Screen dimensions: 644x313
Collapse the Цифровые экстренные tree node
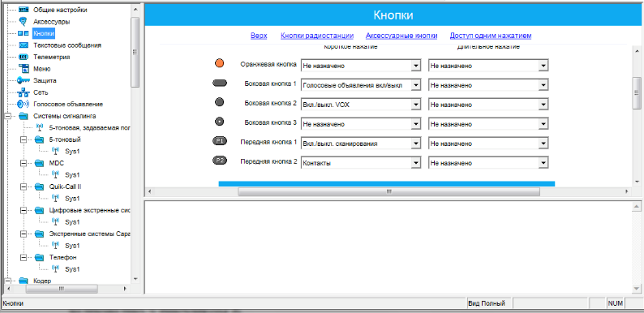(23, 210)
